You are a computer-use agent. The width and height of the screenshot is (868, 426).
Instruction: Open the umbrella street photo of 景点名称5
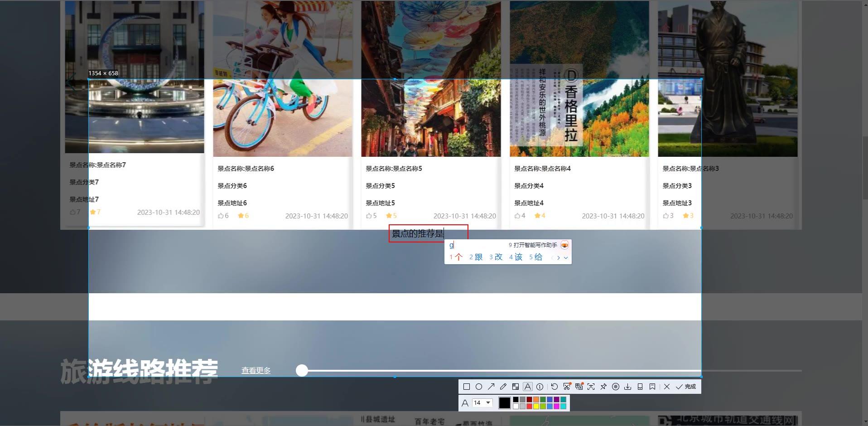[431, 78]
